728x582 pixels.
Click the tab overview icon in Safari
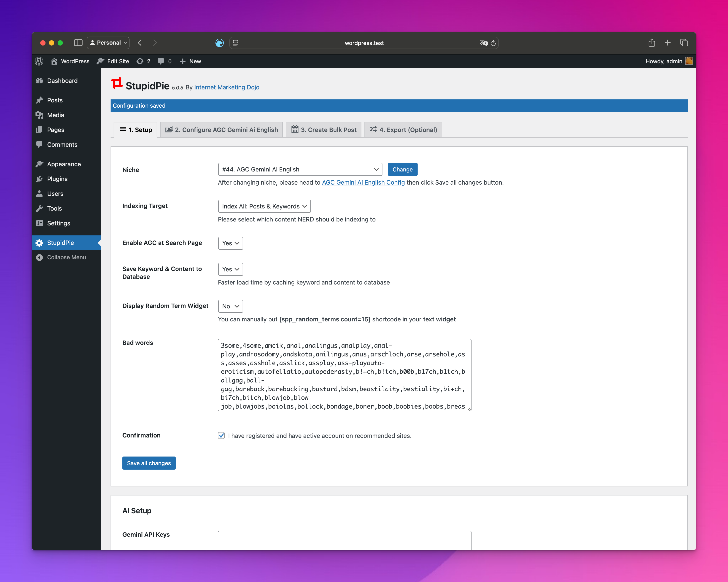(x=684, y=43)
